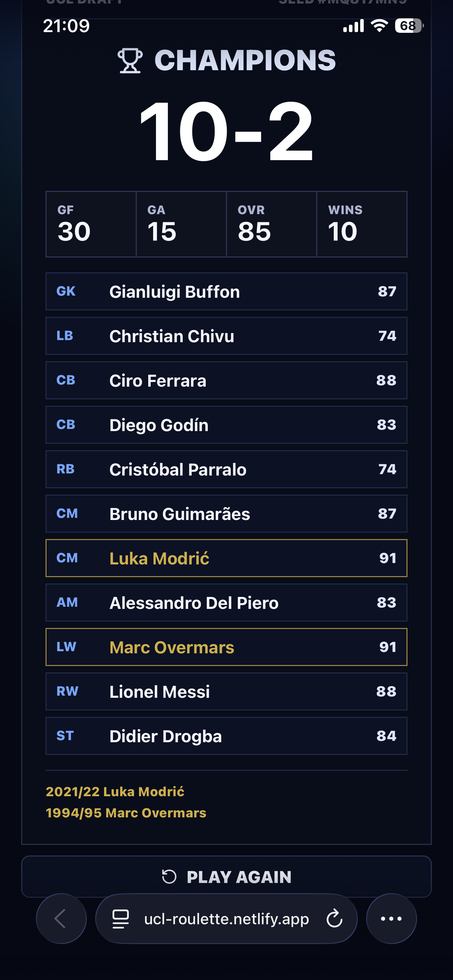Tap the browser back arrow

[61, 918]
